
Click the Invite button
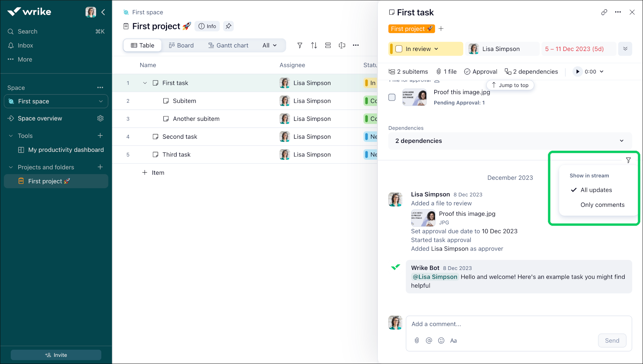tap(56, 355)
